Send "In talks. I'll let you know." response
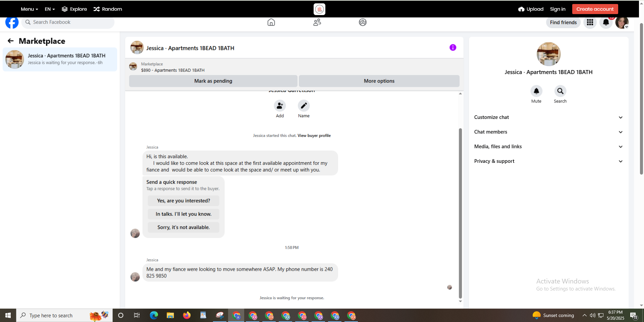Viewport: 644px width, 322px height. (183, 214)
